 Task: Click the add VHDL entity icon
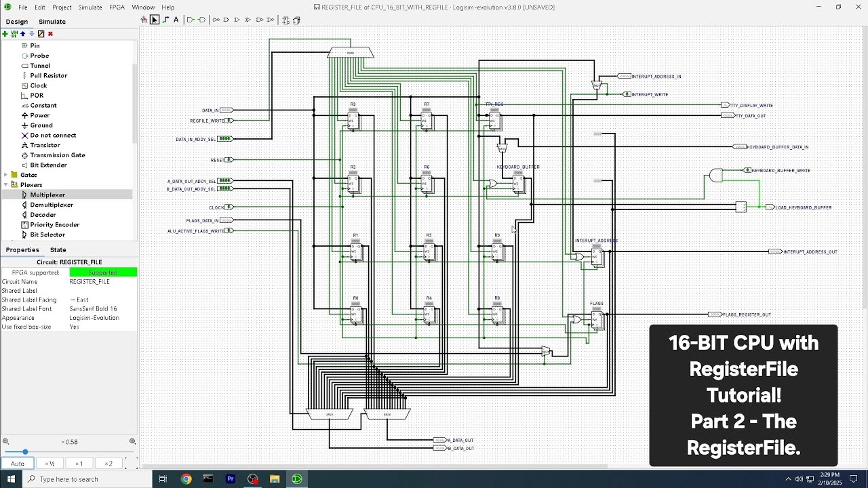pyautogui.click(x=14, y=33)
